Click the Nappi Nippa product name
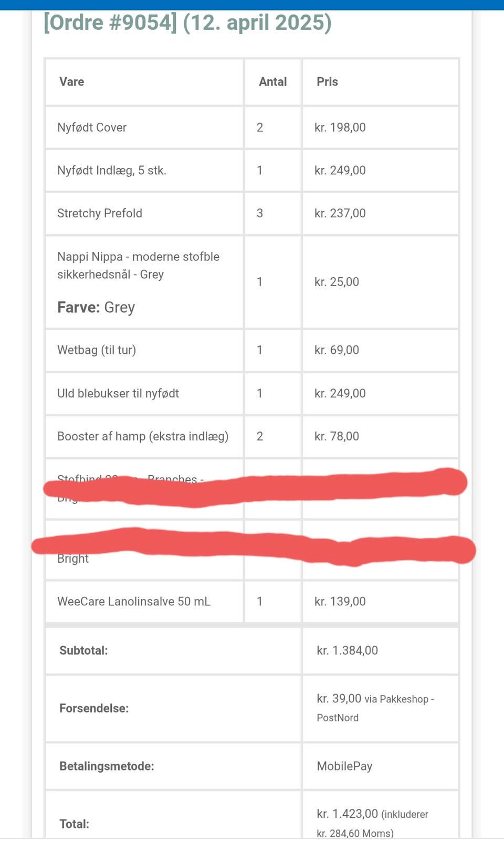 (x=138, y=265)
